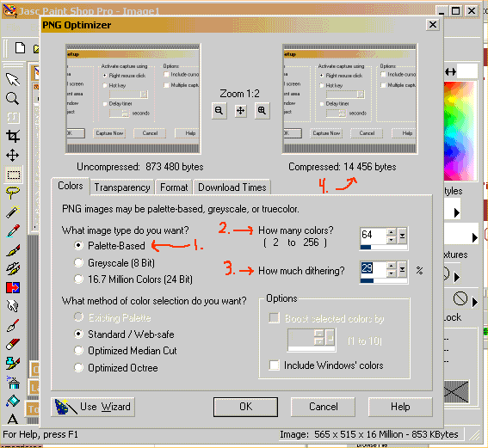Pick a color from the rainbow palette
Screen dimensions: 488x448
pos(459,131)
